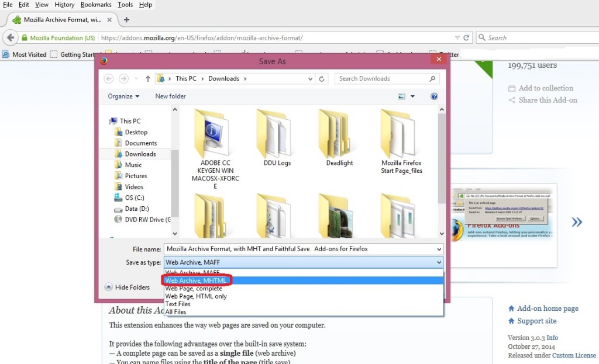
Task: Select Documents in navigation pane
Action: [x=136, y=143]
